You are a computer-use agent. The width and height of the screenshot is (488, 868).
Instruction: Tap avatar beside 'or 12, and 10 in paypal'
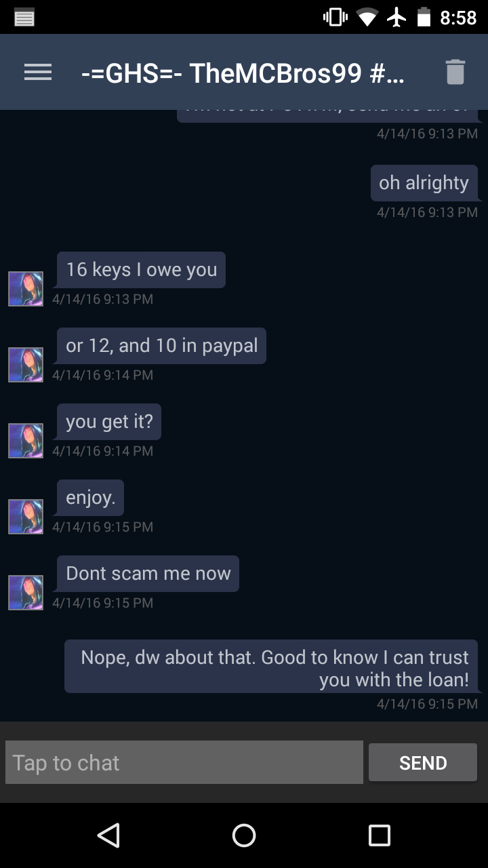click(26, 365)
